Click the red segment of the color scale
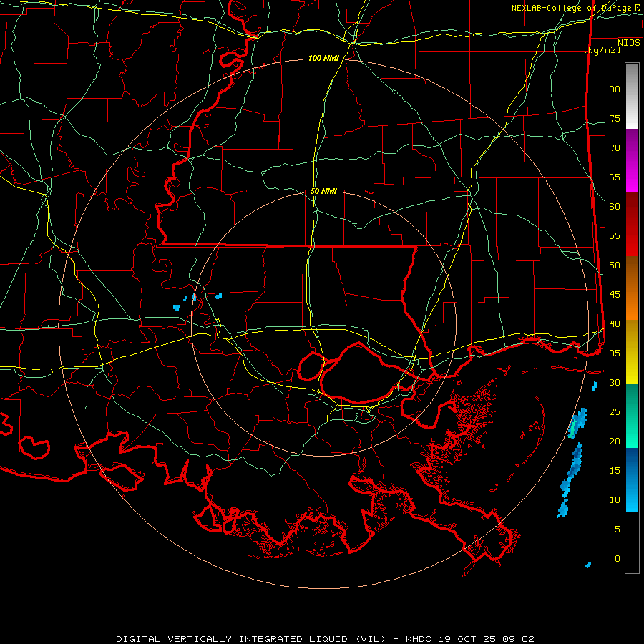 coord(632,224)
